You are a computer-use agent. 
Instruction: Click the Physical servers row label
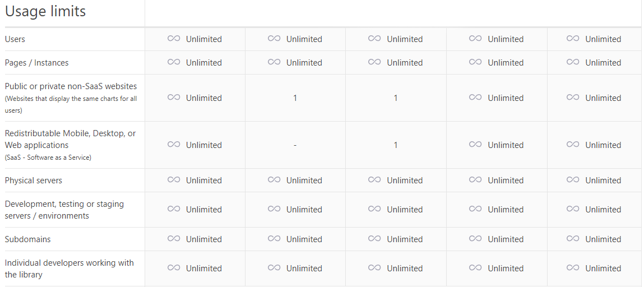tap(33, 180)
